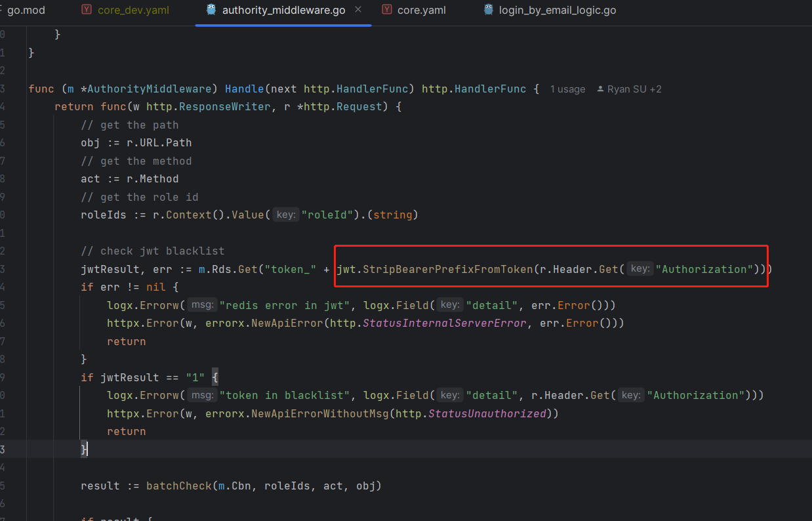Click the "token_" string literal
The width and height of the screenshot is (812, 521).
tap(291, 269)
